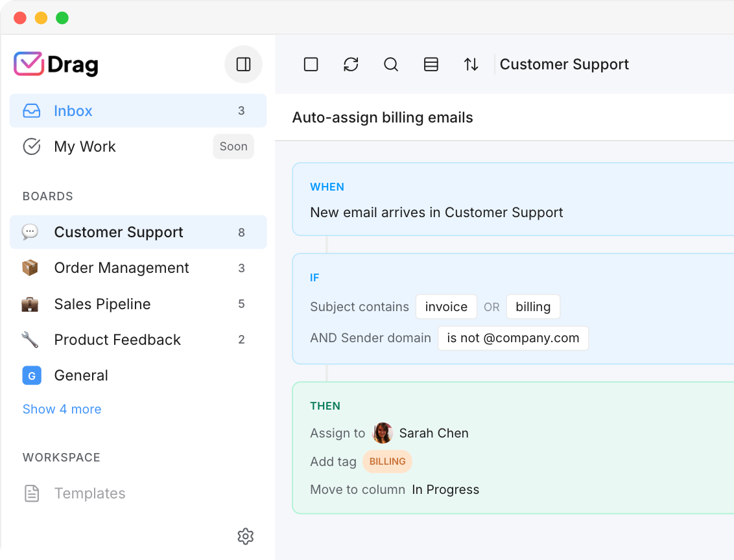Click the WORKSPACE section heading
734x560 pixels.
coord(62,457)
